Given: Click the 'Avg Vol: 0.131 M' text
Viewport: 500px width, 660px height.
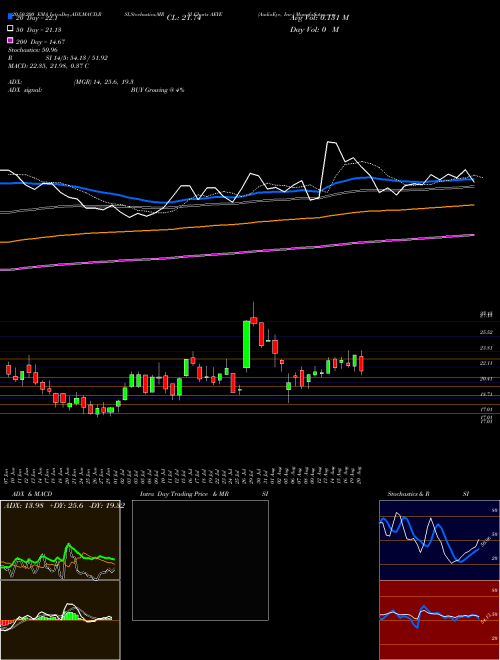Looking at the screenshot, I should point(319,18).
